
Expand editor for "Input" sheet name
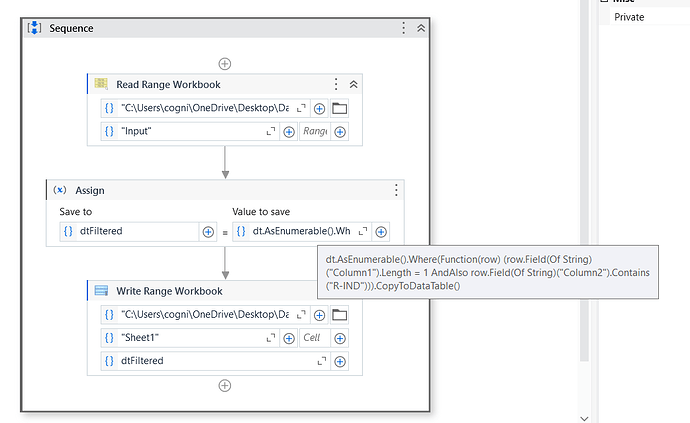pyautogui.click(x=271, y=132)
